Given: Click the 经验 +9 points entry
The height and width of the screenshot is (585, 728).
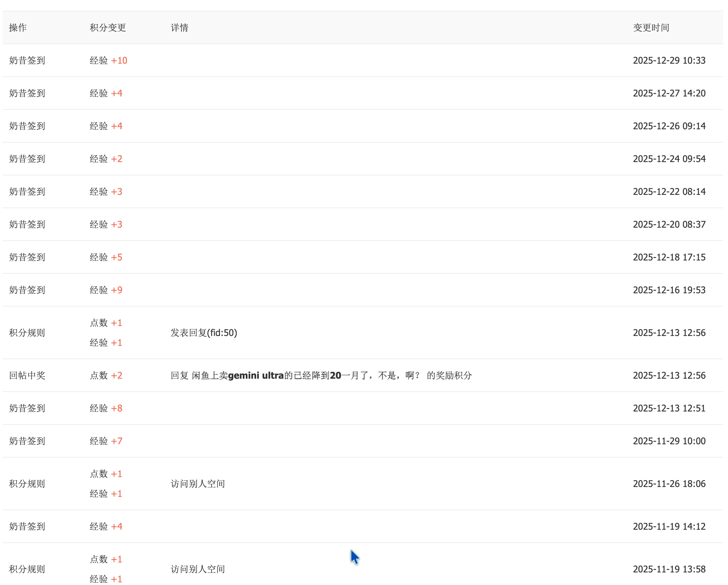Looking at the screenshot, I should 106,290.
